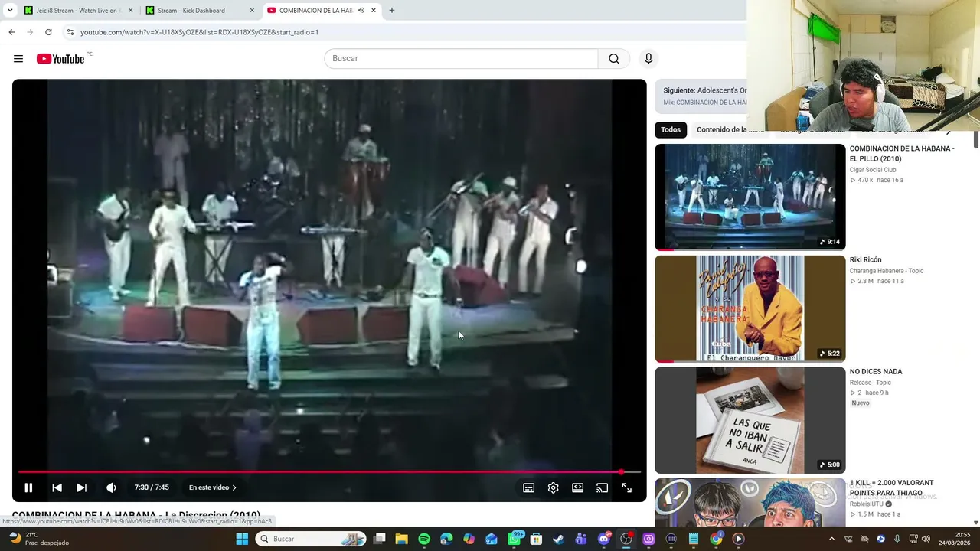Screen dimensions: 980x551
Task: Open WhatsApp from the taskbar
Action: pyautogui.click(x=514, y=539)
